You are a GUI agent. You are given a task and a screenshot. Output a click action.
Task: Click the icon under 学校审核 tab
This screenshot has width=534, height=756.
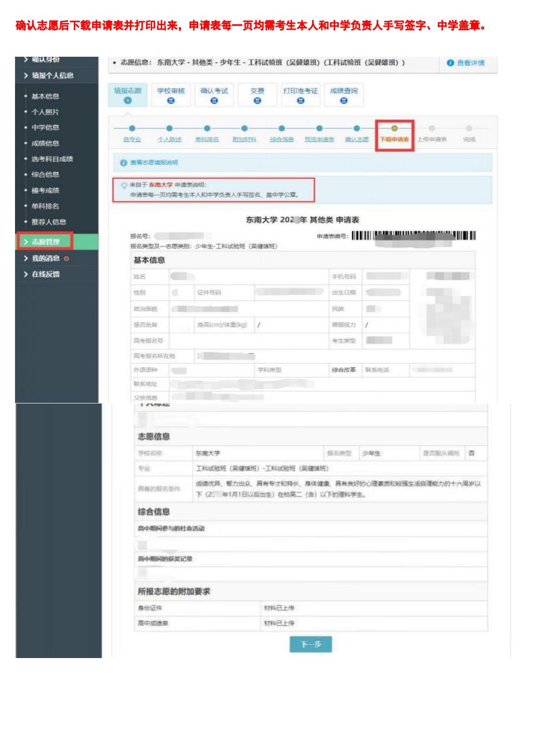coord(171,101)
